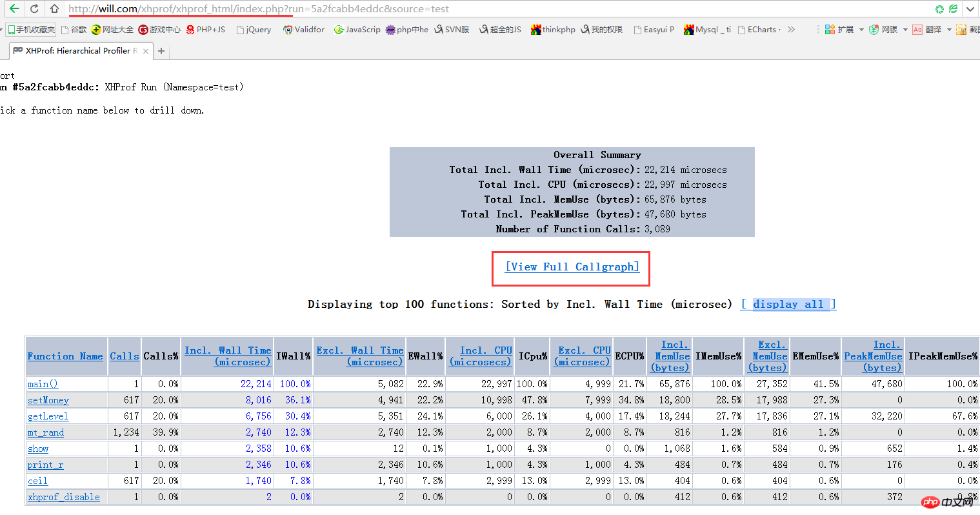980x515 pixels.
Task: Show more bookmarks with overflow chevron
Action: (792, 30)
